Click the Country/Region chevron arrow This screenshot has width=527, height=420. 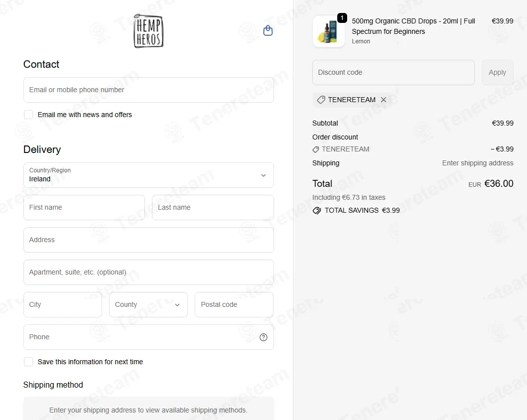click(x=263, y=175)
